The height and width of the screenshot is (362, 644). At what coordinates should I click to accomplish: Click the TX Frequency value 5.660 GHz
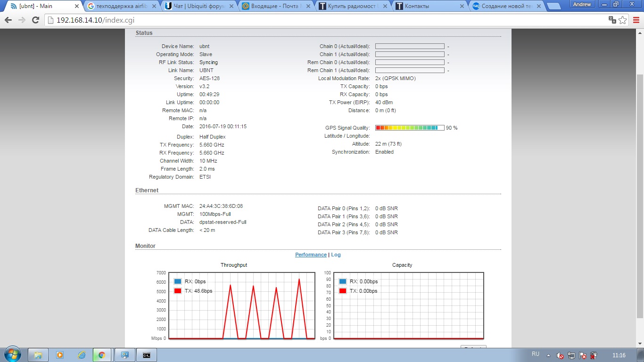[212, 145]
